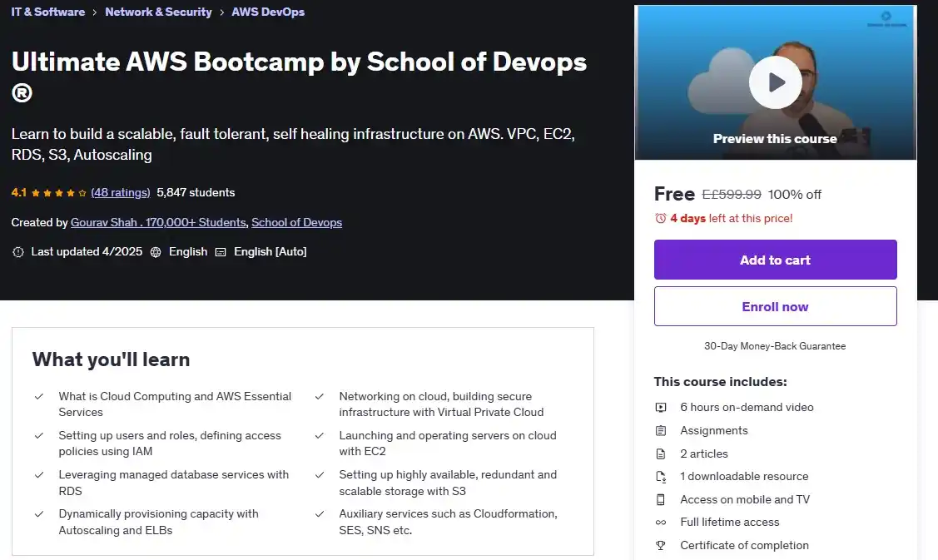Play the course preview video
The height and width of the screenshot is (560, 938).
tap(776, 82)
